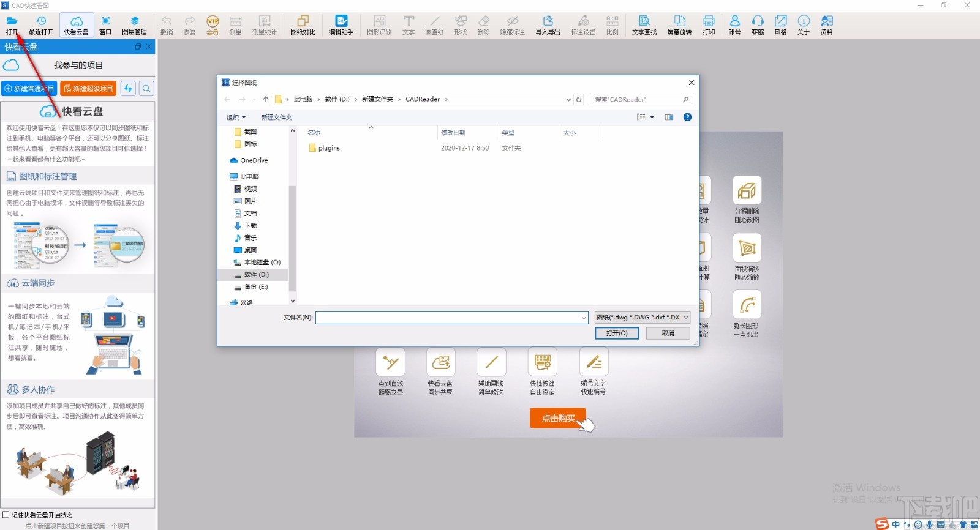The image size is (980, 530).
Task: Toggle the 快看云盘 cloud disk toolbar button
Action: coord(76,24)
